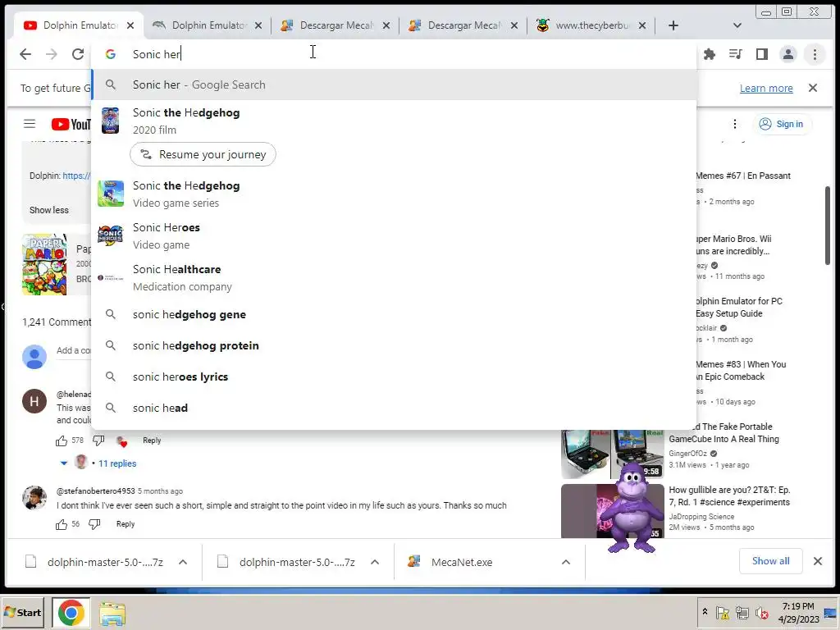Click Chrome icon in the taskbar
This screenshot has height=630, width=840.
tap(71, 613)
